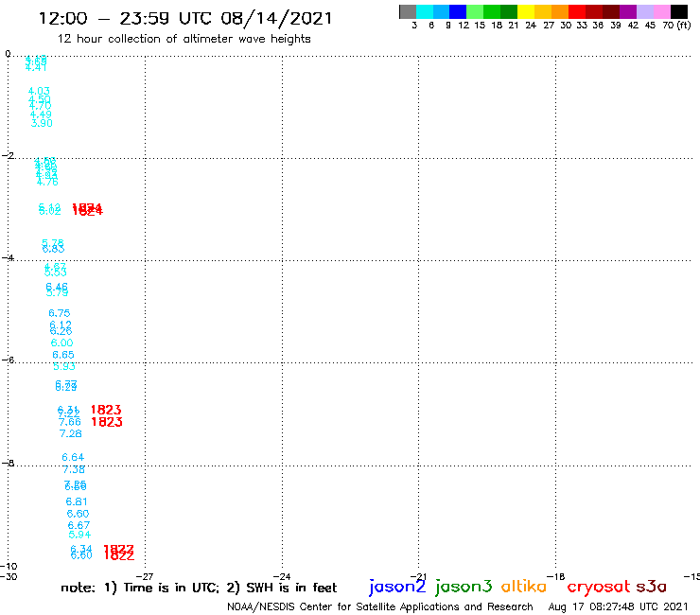Click the -18 longitude axis label
The image size is (700, 615).
click(556, 576)
